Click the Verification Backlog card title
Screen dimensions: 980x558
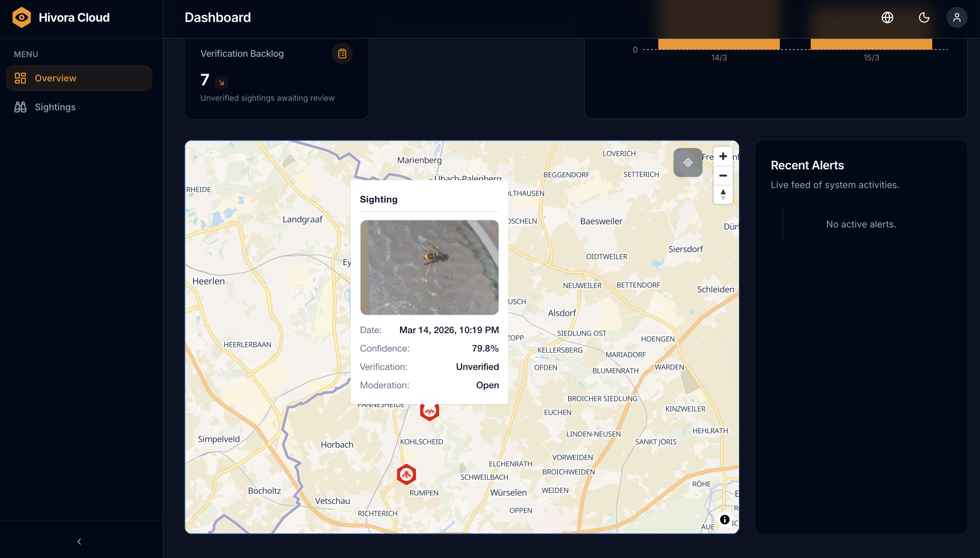(x=242, y=54)
